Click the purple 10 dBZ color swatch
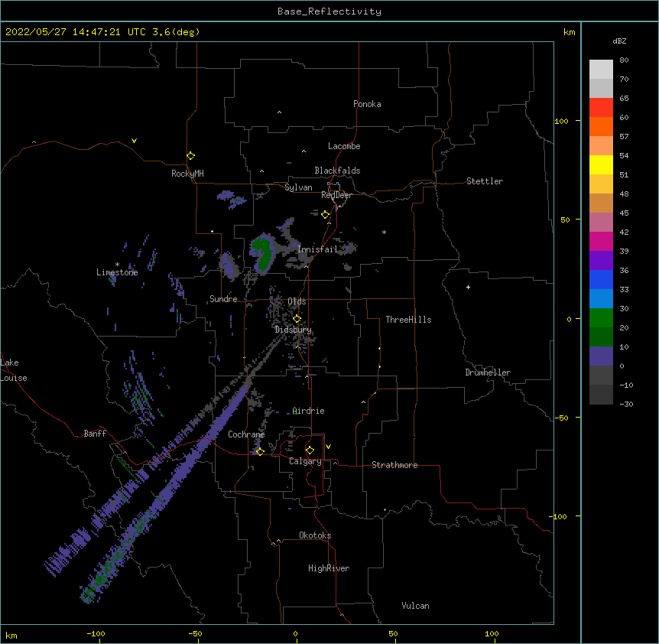 tap(601, 356)
